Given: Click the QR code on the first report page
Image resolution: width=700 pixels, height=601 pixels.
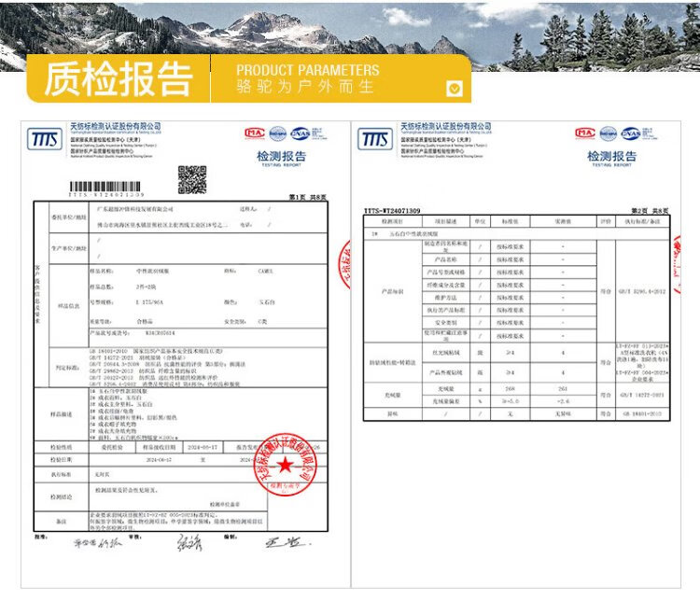Looking at the screenshot, I should (191, 178).
